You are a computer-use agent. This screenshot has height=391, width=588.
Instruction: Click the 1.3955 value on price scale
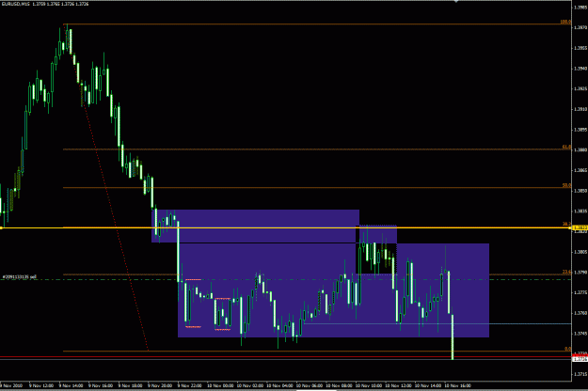[x=580, y=48]
